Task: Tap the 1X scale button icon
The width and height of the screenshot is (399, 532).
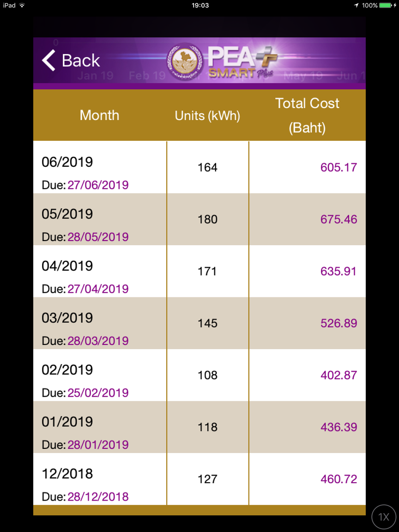Action: (384, 517)
